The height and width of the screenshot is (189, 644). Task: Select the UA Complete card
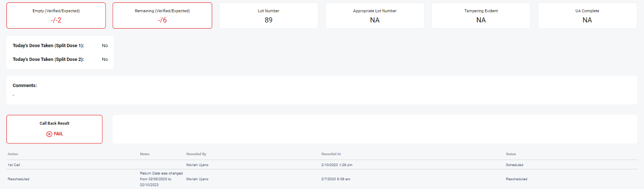[x=587, y=16]
